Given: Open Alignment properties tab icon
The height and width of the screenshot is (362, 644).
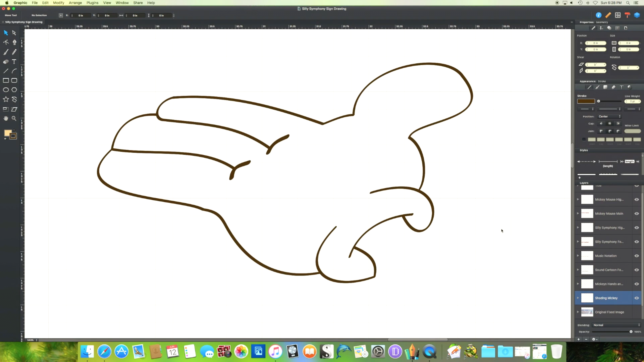Looking at the screenshot, I should click(601, 28).
